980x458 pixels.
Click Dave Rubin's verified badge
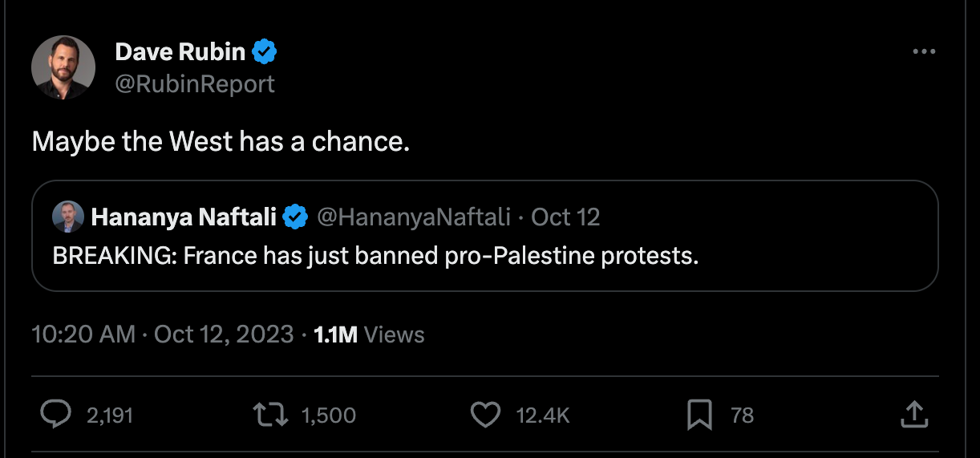[265, 52]
